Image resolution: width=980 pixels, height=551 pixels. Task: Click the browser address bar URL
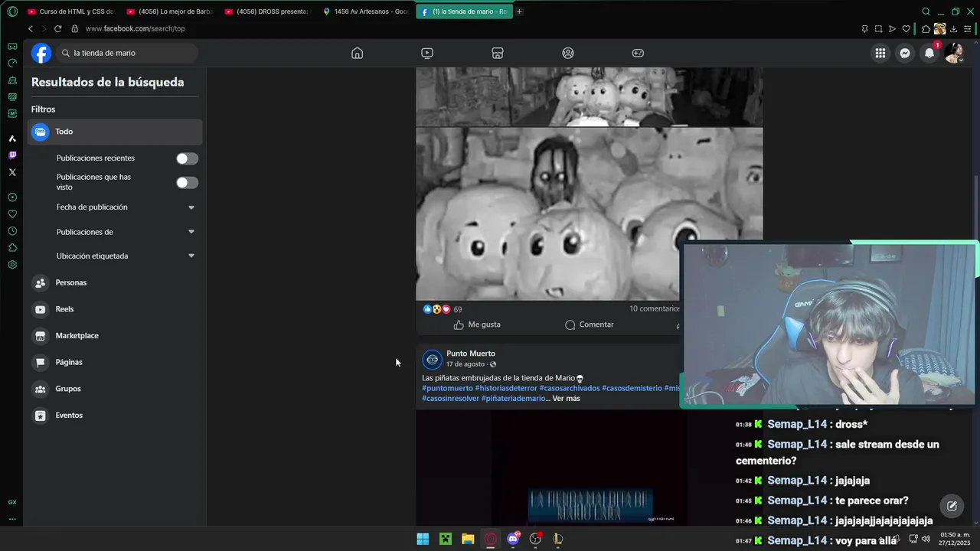tap(135, 28)
